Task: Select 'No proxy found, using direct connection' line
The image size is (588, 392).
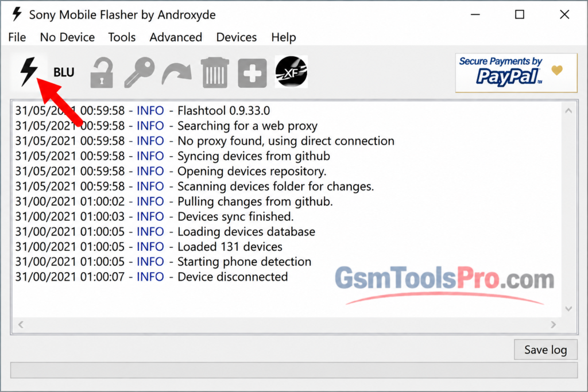Action: coord(205,141)
